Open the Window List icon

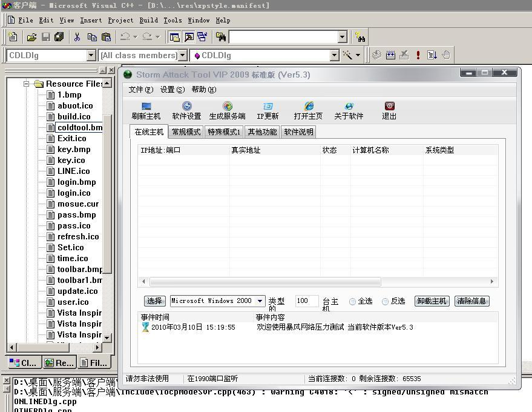click(202, 37)
